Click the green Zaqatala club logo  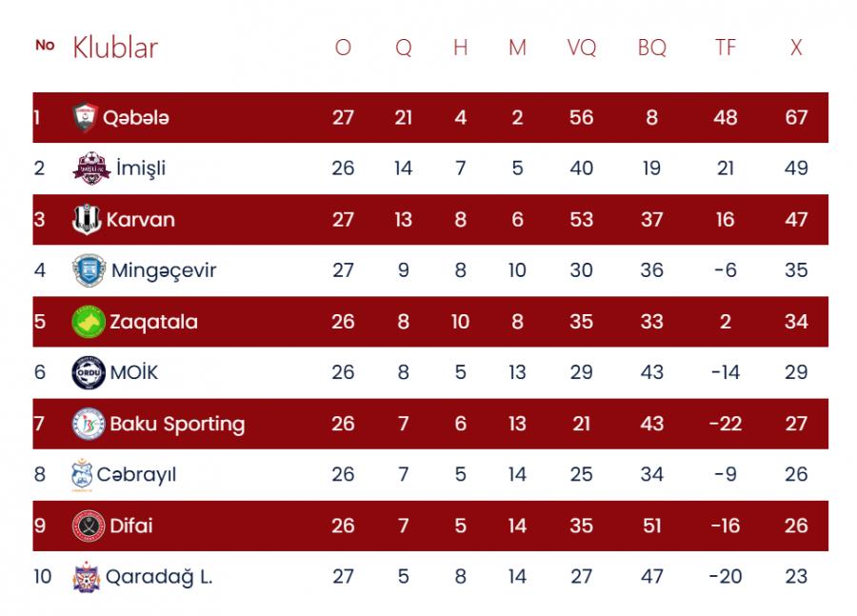pyautogui.click(x=89, y=322)
